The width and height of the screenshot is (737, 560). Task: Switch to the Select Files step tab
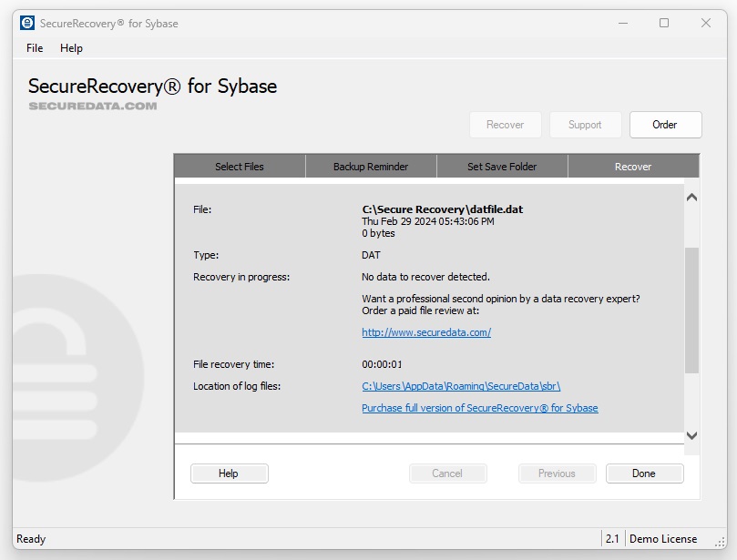(240, 167)
